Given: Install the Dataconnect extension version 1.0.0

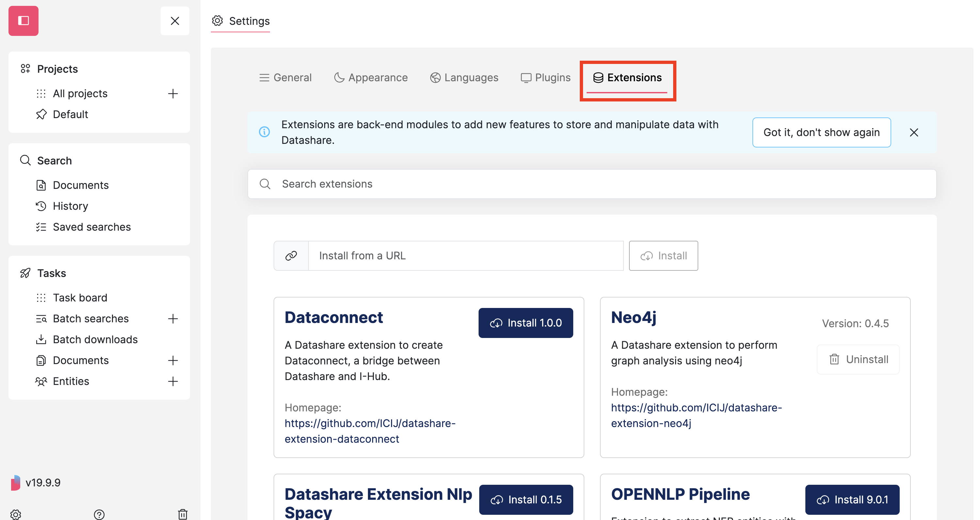Looking at the screenshot, I should click(x=525, y=323).
